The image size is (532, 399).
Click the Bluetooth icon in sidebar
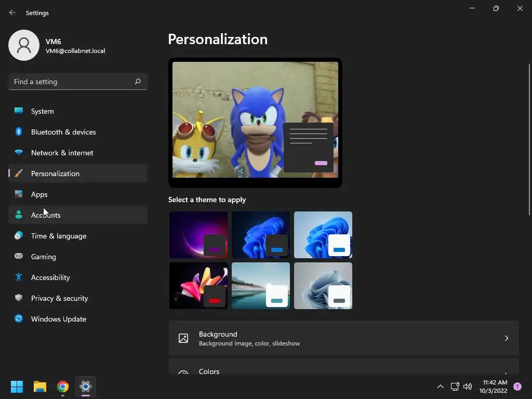[19, 131]
